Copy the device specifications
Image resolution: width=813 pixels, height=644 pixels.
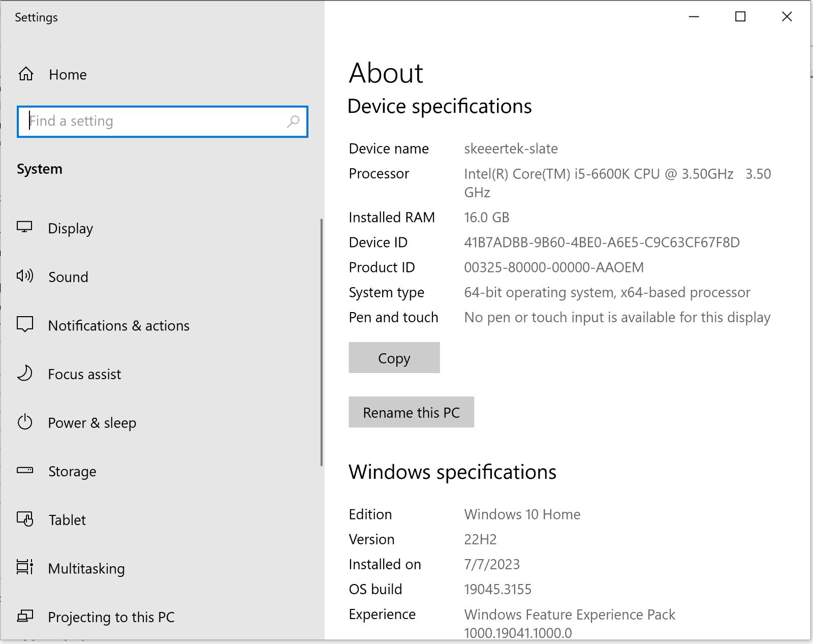coord(394,358)
